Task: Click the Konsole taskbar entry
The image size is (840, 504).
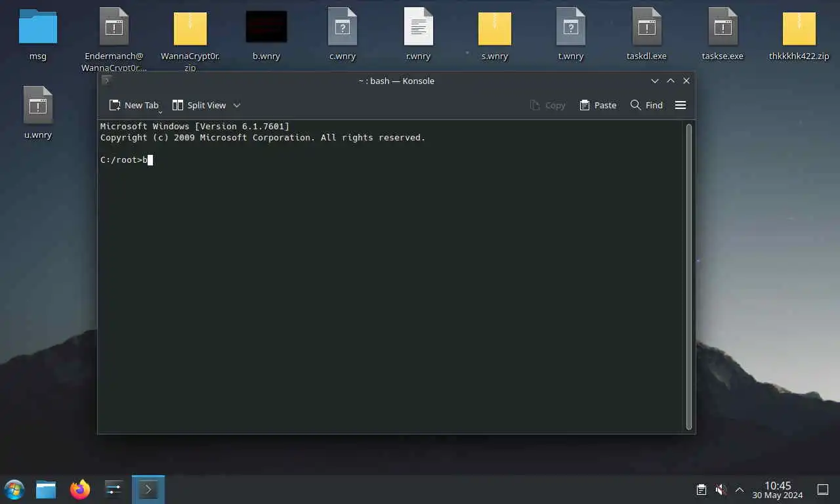Action: click(148, 489)
